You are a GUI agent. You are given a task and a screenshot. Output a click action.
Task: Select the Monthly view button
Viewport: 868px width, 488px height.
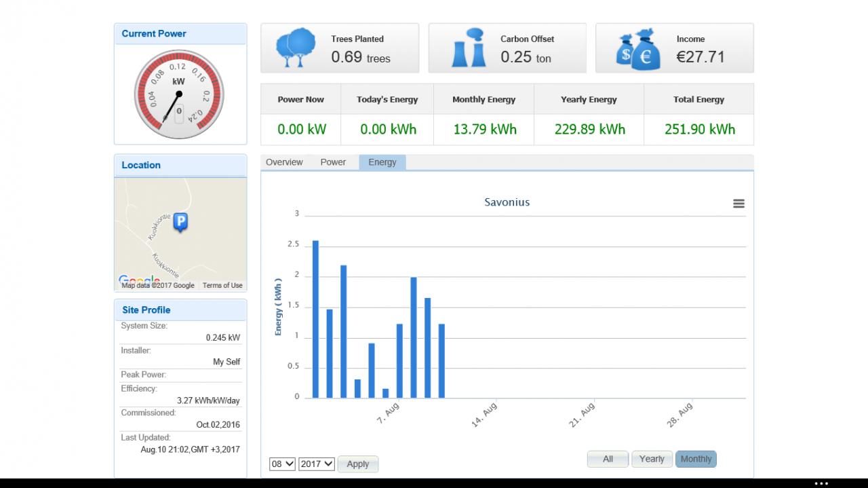click(x=696, y=459)
